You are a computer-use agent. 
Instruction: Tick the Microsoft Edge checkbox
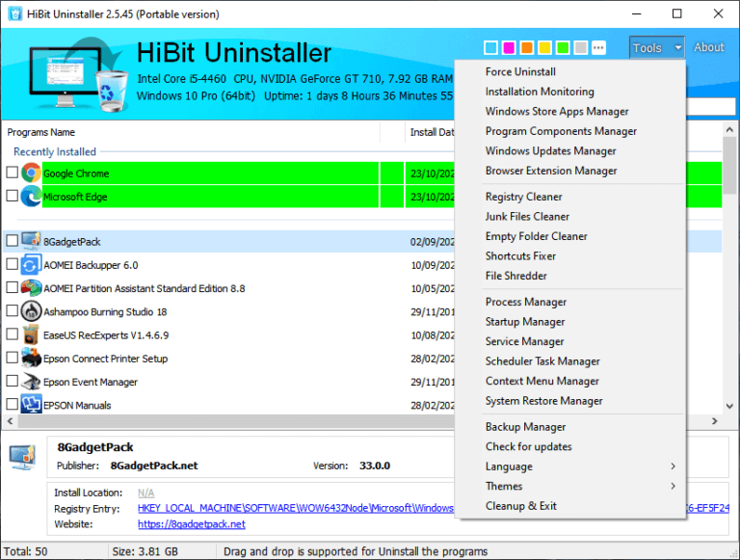coord(13,196)
